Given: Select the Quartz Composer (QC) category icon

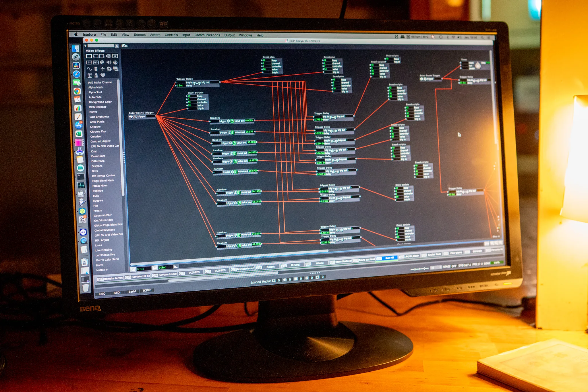Looking at the screenshot, I should pos(96,62).
